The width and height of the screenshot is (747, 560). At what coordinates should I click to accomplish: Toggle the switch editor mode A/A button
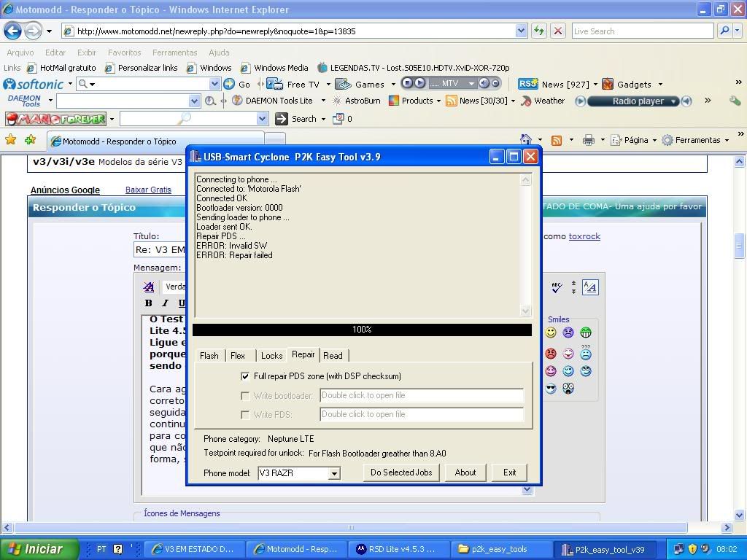[590, 287]
